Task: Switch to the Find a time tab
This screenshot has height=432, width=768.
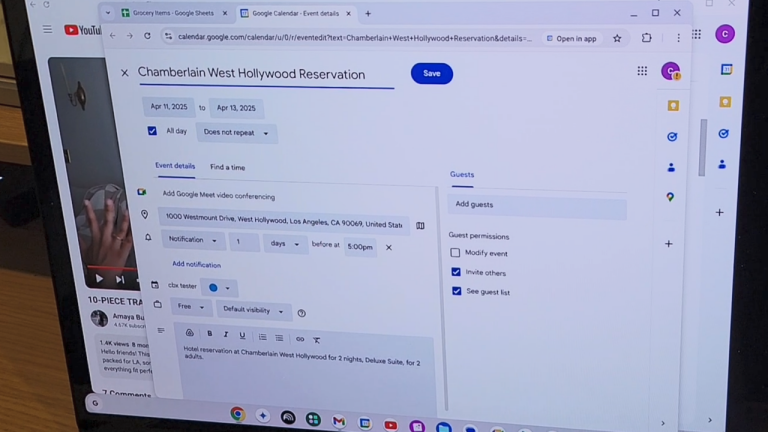Action: (x=227, y=168)
